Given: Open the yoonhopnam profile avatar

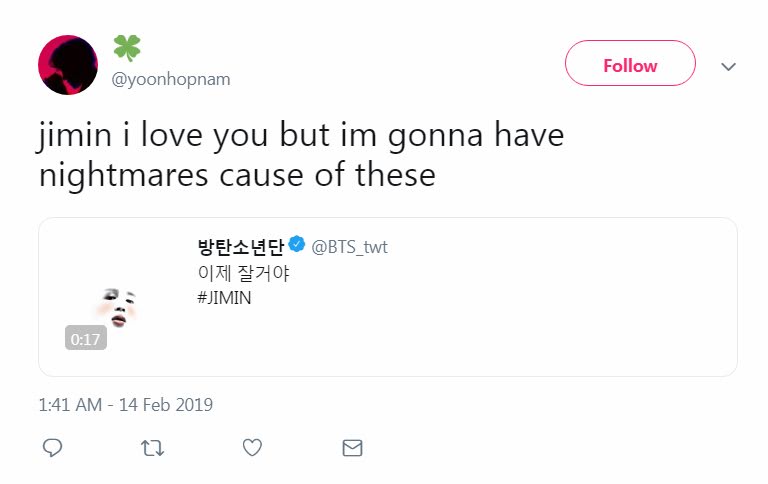Looking at the screenshot, I should pos(68,65).
